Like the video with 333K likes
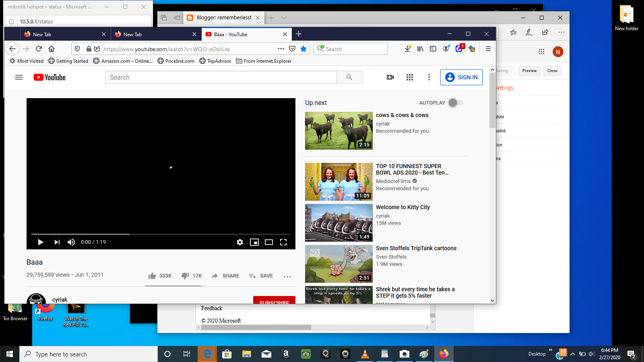This screenshot has width=644, height=362. pos(160,276)
